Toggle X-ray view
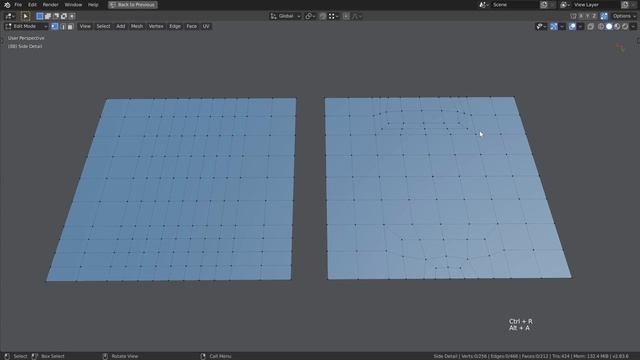This screenshot has height=360, width=640. click(591, 27)
